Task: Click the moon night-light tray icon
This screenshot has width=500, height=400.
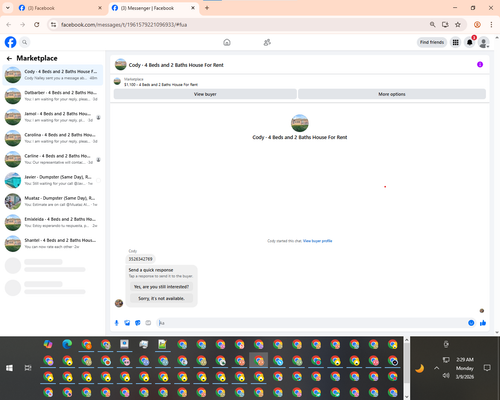Action: point(419,368)
